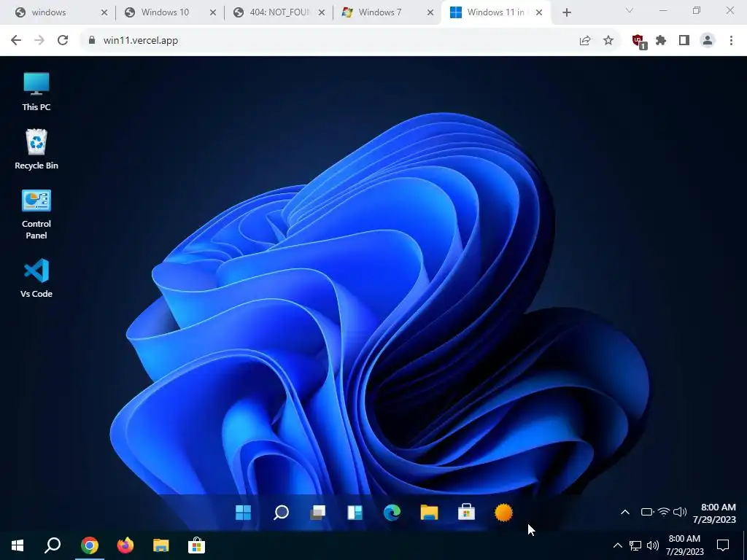Launch Firefox from host taskbar

[x=125, y=545]
